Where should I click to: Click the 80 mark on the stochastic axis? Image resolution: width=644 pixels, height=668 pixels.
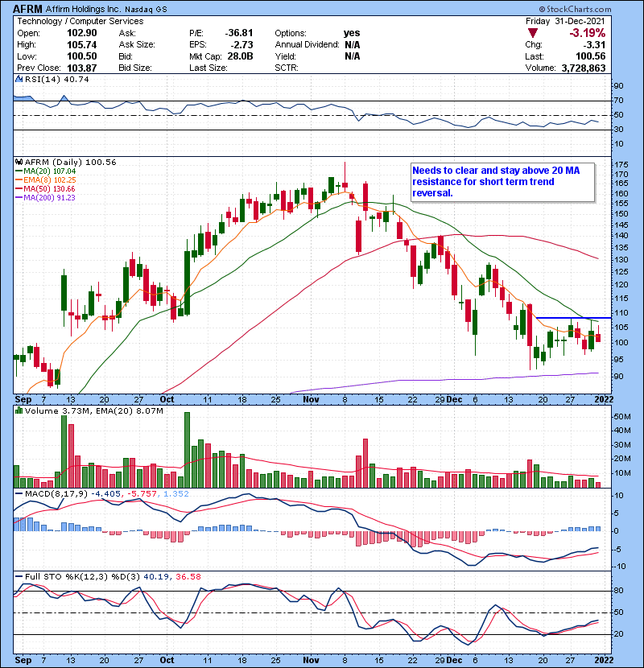(x=618, y=591)
